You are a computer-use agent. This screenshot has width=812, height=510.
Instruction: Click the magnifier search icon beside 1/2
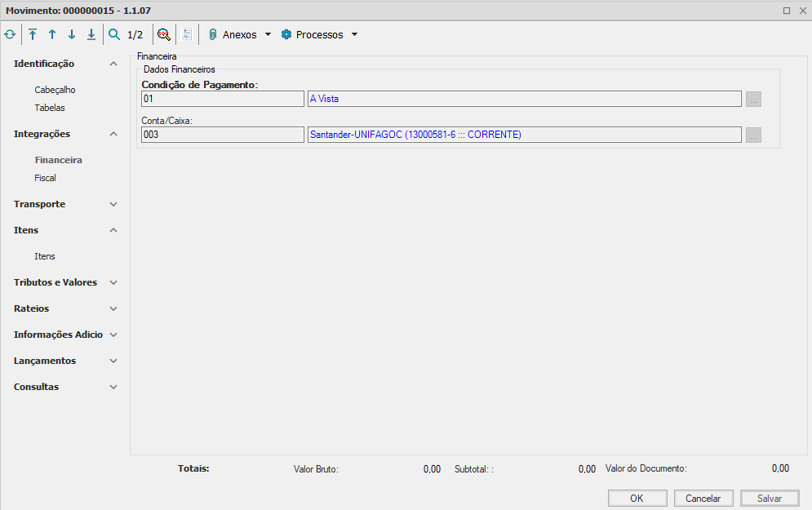pyautogui.click(x=114, y=35)
